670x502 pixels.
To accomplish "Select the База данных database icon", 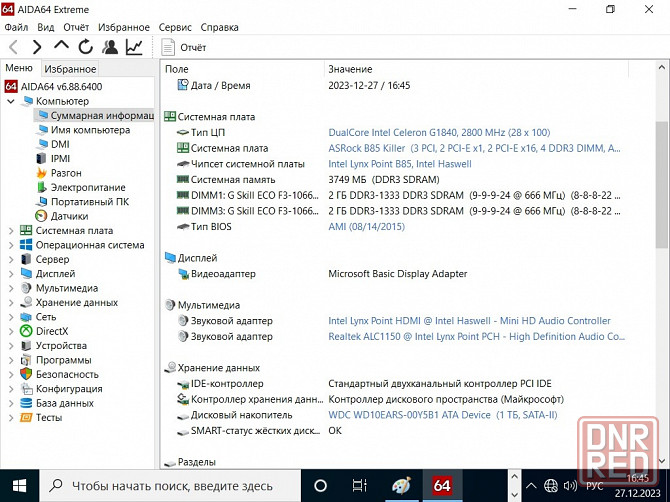I will click(x=26, y=403).
